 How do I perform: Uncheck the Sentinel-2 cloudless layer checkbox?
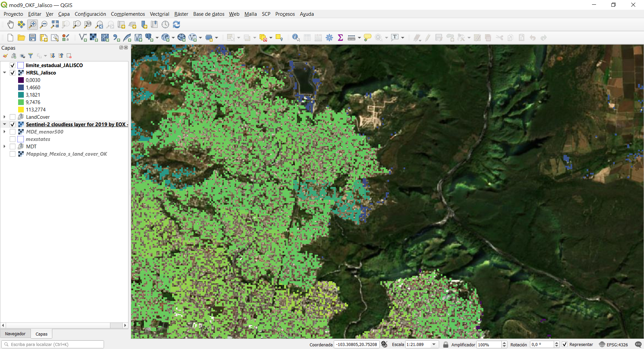click(x=12, y=124)
